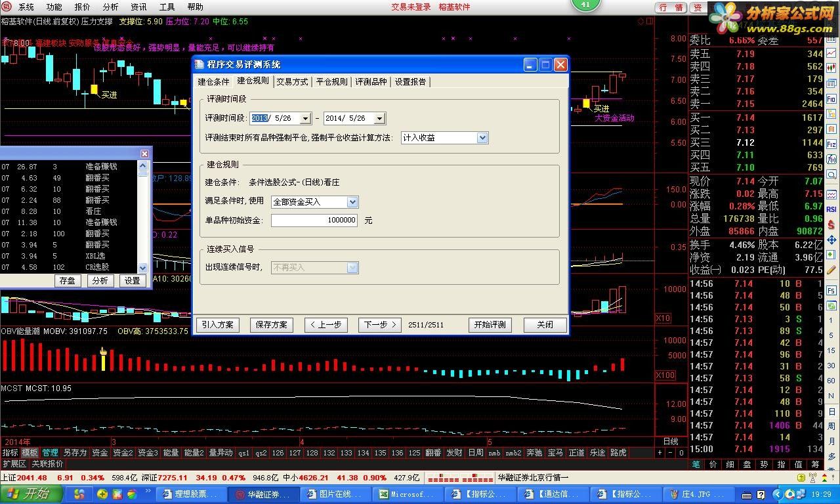Click the Fio icon in right toolbar
Screen dimensions: 840x504
click(831, 98)
